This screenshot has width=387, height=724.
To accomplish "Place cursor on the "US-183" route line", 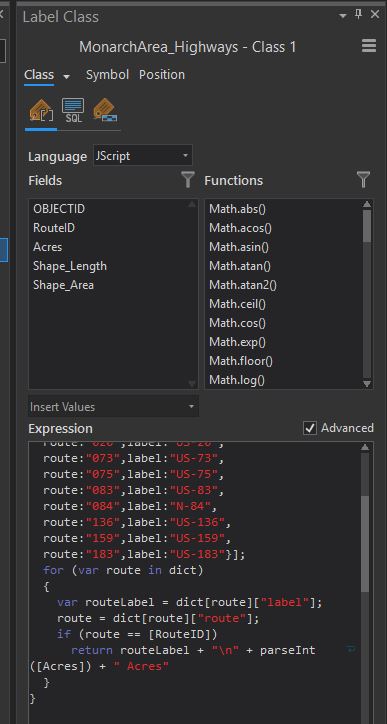I will pyautogui.click(x=145, y=554).
